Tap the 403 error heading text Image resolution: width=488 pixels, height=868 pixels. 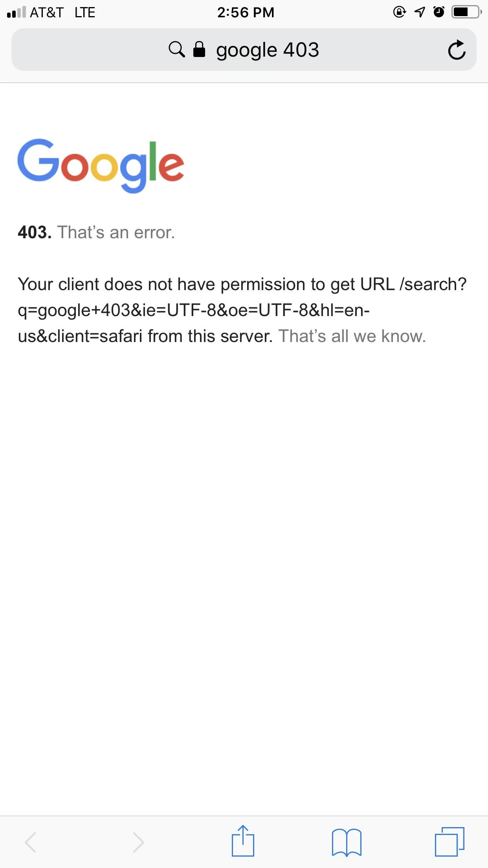coord(96,232)
